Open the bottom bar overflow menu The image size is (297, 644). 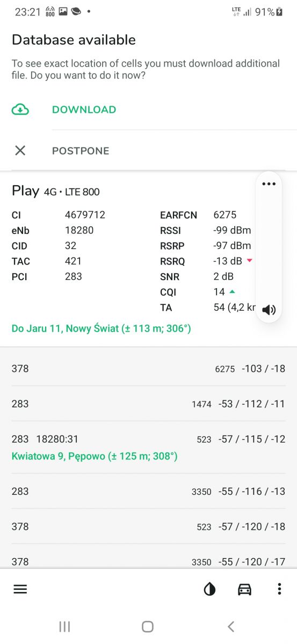tap(279, 589)
